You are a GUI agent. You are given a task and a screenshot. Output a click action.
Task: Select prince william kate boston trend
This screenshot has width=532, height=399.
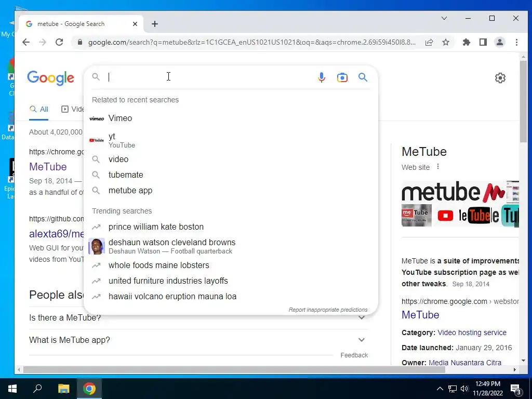coord(231,227)
